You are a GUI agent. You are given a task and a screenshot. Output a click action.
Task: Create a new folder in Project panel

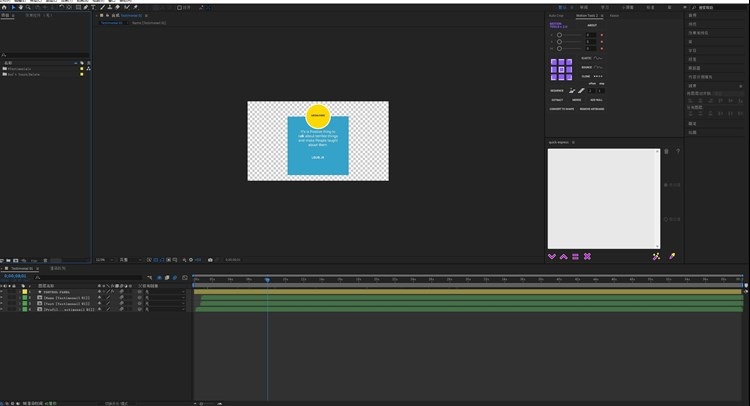pos(8,261)
